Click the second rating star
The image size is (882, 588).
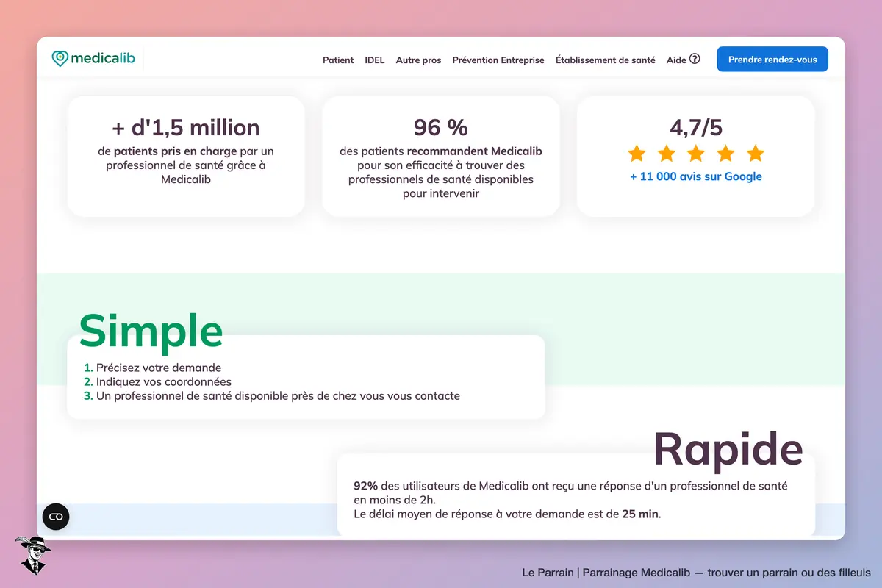667,154
